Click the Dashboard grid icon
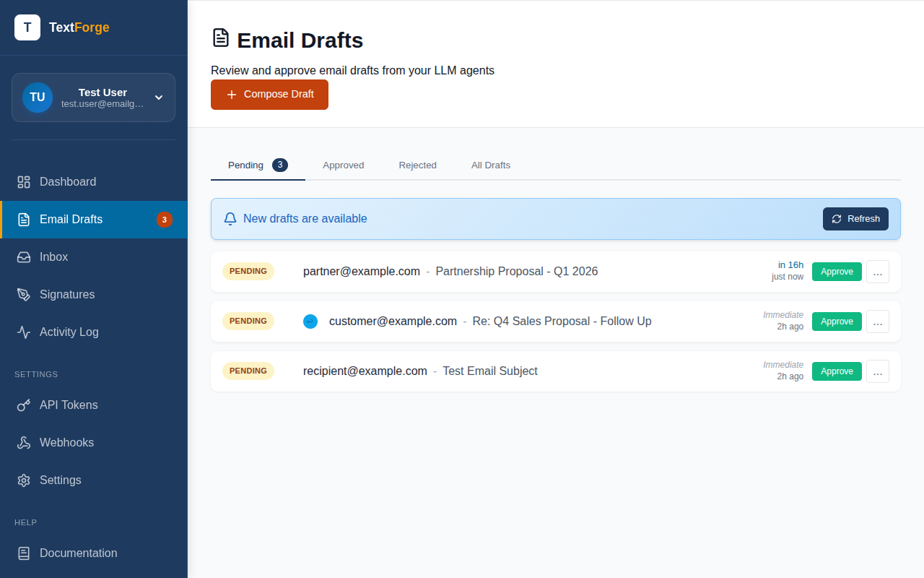 [24, 182]
